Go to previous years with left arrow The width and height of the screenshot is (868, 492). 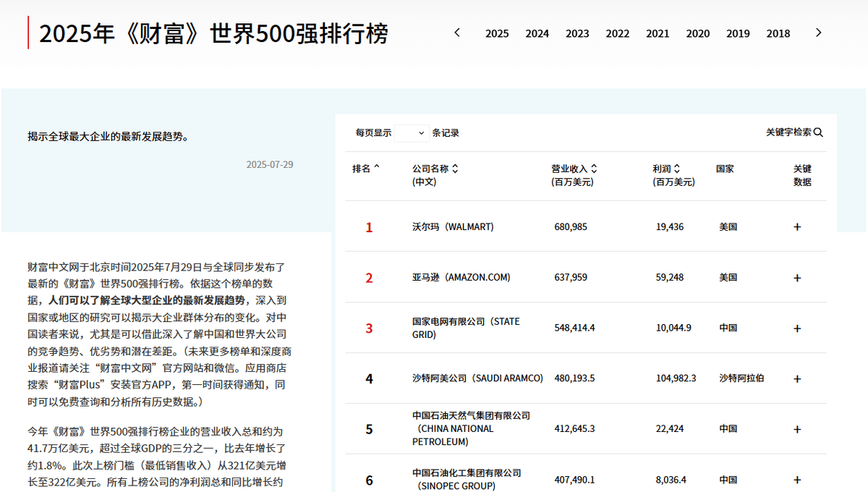coord(457,33)
